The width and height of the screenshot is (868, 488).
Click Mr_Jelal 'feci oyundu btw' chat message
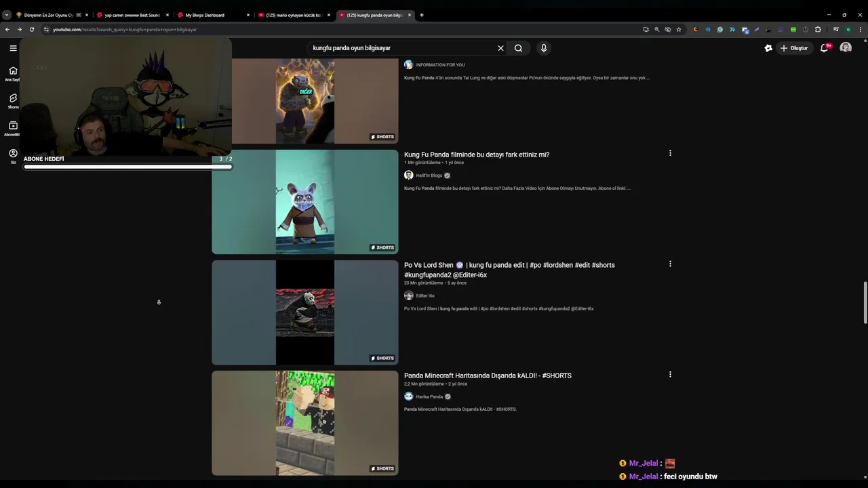(x=668, y=476)
